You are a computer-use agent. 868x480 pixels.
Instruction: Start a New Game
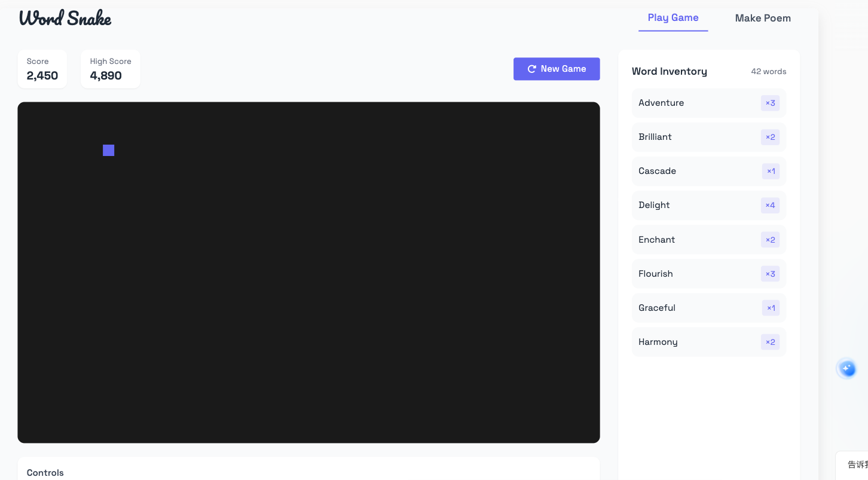coord(556,69)
